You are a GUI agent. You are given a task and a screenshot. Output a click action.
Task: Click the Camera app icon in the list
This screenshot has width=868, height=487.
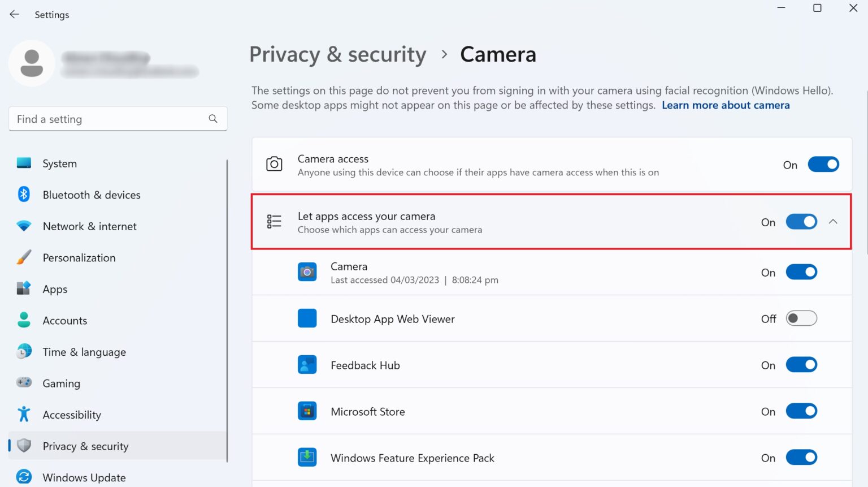(307, 271)
